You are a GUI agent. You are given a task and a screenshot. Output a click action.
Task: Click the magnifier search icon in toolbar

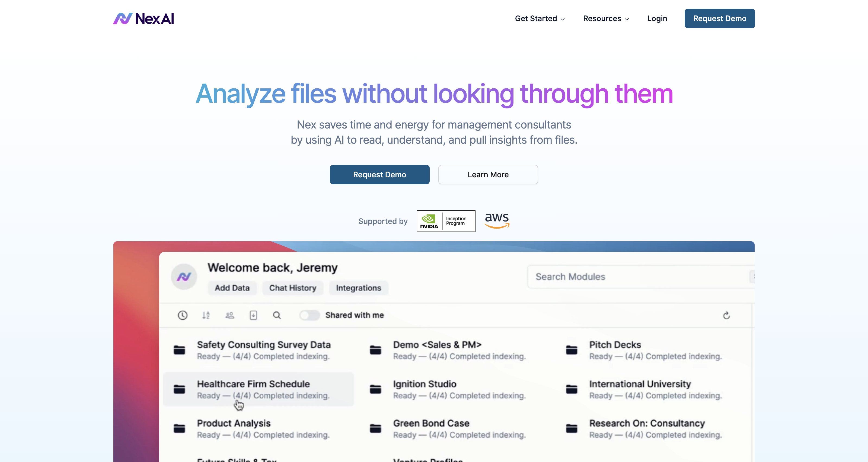click(277, 315)
